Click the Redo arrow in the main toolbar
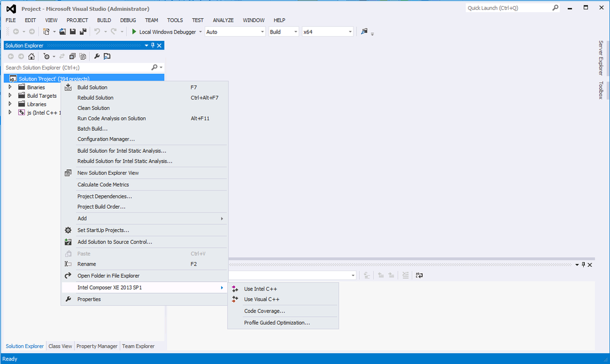 [114, 32]
